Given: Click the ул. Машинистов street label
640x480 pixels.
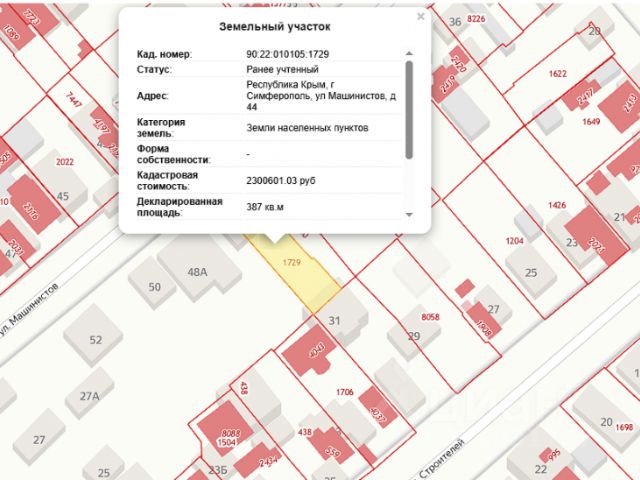Looking at the screenshot, I should click(x=29, y=309).
